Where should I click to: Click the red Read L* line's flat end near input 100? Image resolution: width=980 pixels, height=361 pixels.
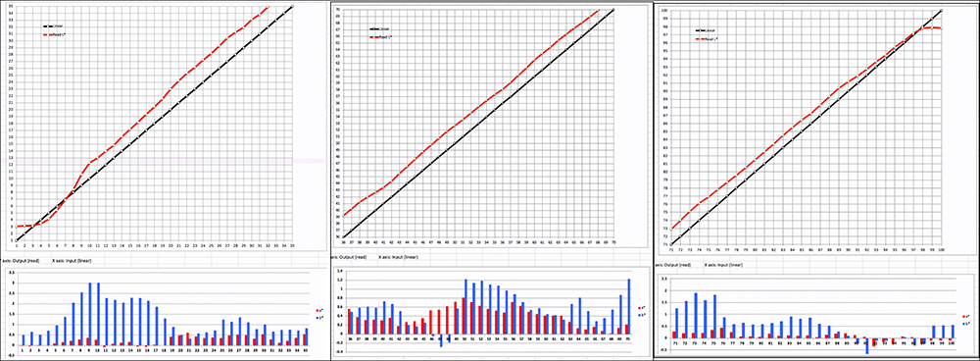[x=937, y=27]
